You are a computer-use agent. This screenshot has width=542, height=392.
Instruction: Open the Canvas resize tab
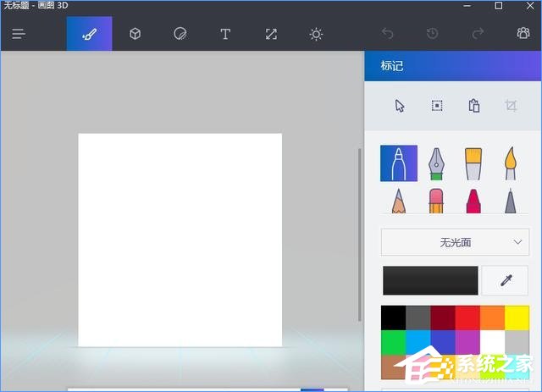coord(270,34)
